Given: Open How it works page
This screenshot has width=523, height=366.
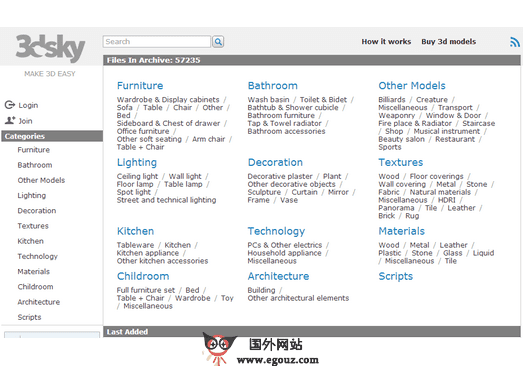Looking at the screenshot, I should click(386, 42).
